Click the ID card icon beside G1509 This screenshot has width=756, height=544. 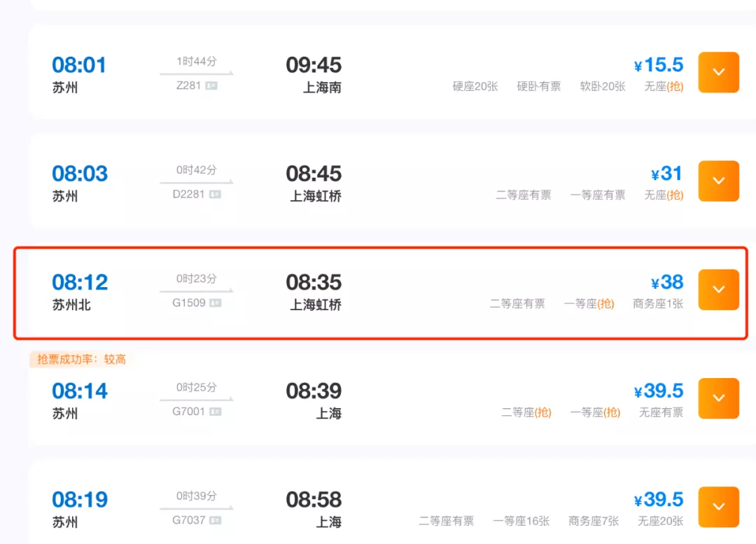pyautogui.click(x=215, y=303)
